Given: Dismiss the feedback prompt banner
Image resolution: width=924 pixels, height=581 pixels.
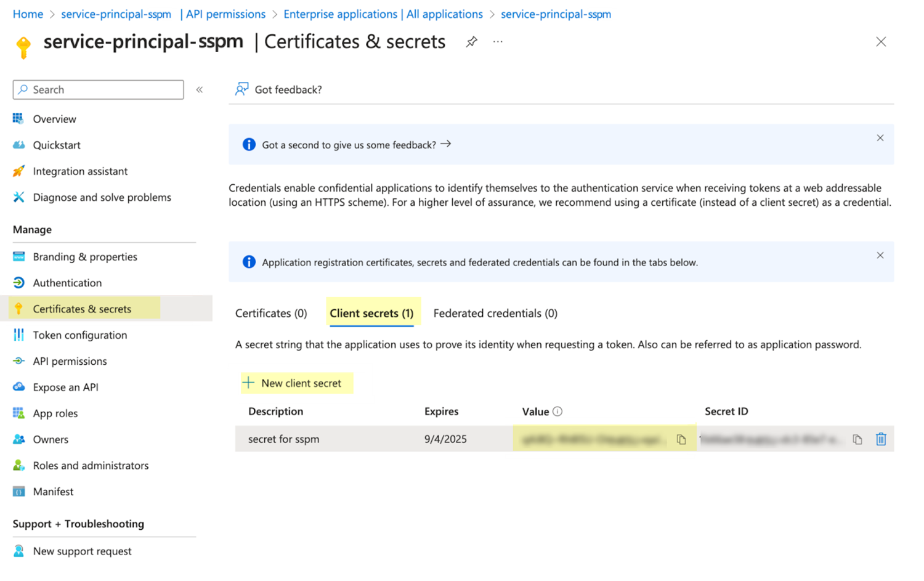Looking at the screenshot, I should pos(880,138).
